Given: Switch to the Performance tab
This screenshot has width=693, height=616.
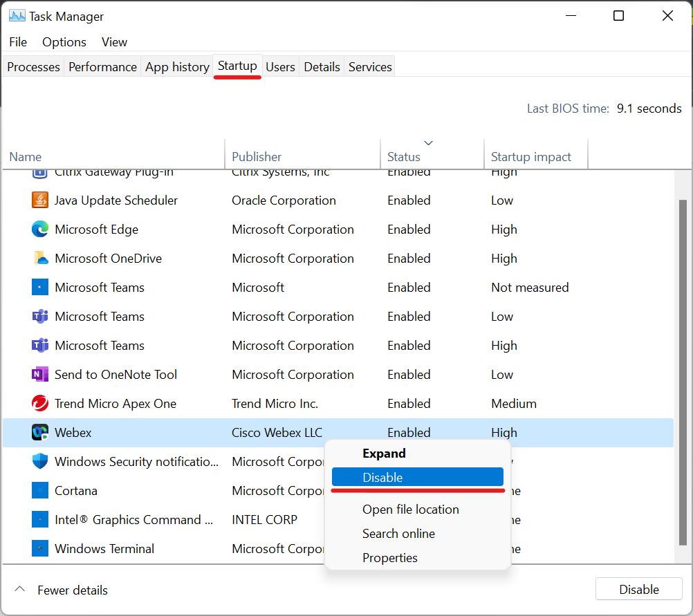Looking at the screenshot, I should (102, 67).
